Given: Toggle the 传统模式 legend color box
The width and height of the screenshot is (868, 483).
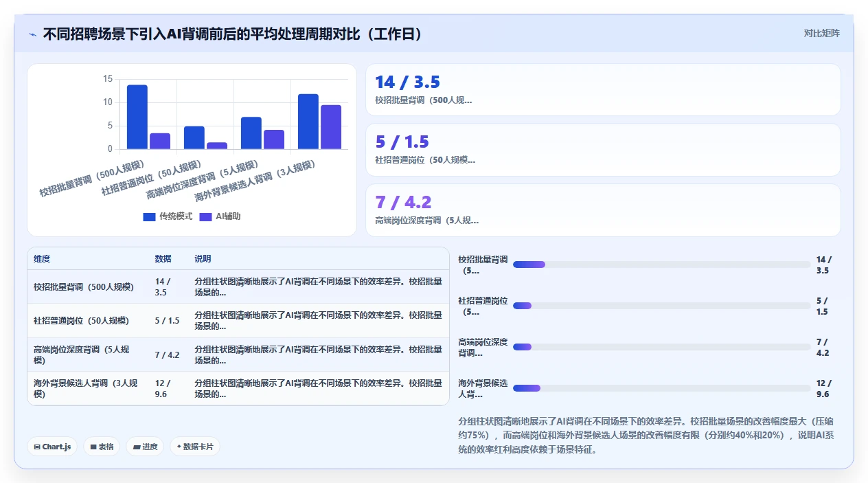Looking at the screenshot, I should 149,216.
